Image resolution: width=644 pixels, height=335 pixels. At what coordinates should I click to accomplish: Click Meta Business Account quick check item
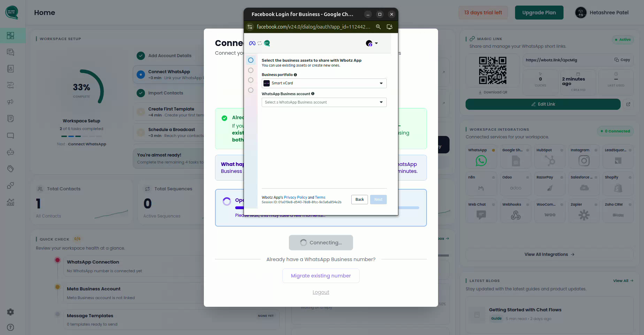pyautogui.click(x=171, y=293)
